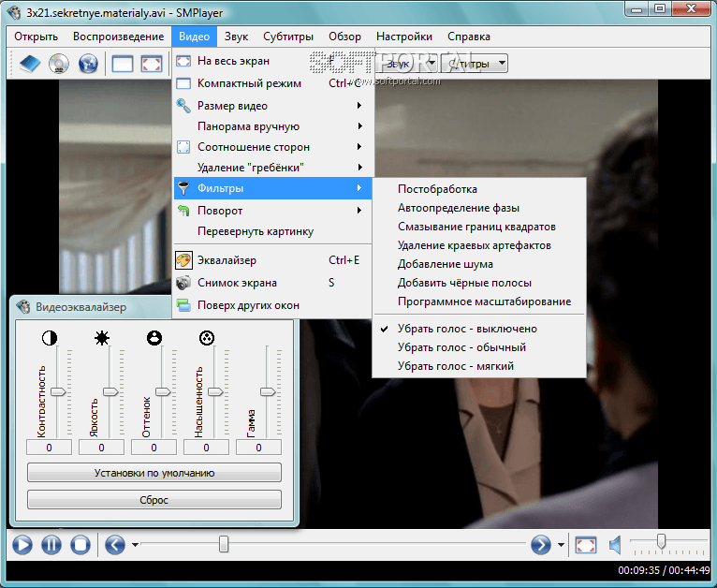Open forward button dropdown arrow
The height and width of the screenshot is (588, 717).
click(561, 545)
